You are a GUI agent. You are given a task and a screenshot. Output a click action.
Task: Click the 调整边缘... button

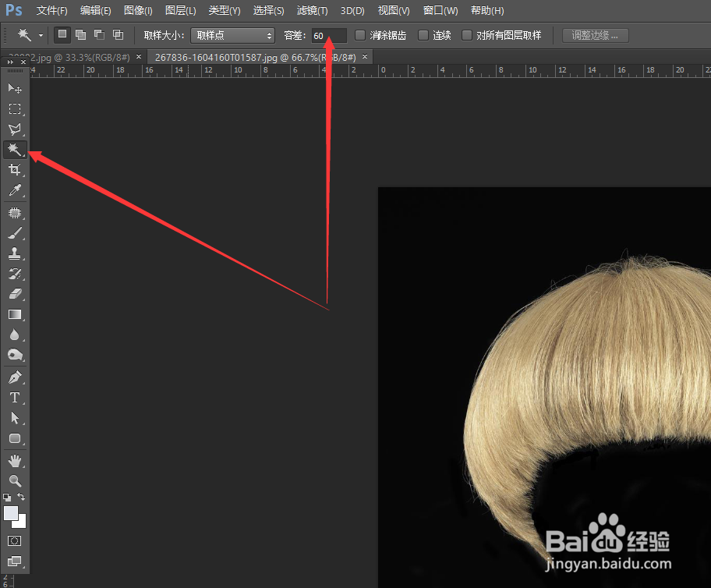[x=595, y=35]
